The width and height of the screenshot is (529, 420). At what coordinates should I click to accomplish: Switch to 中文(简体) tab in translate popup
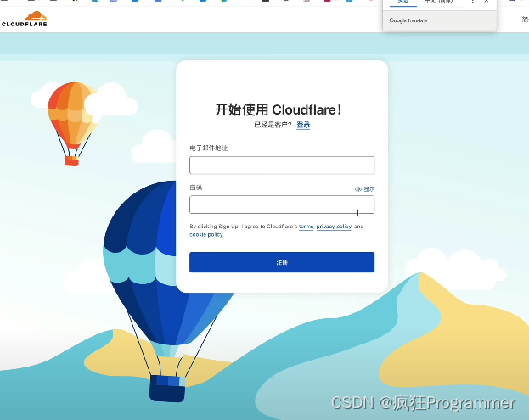pyautogui.click(x=441, y=3)
